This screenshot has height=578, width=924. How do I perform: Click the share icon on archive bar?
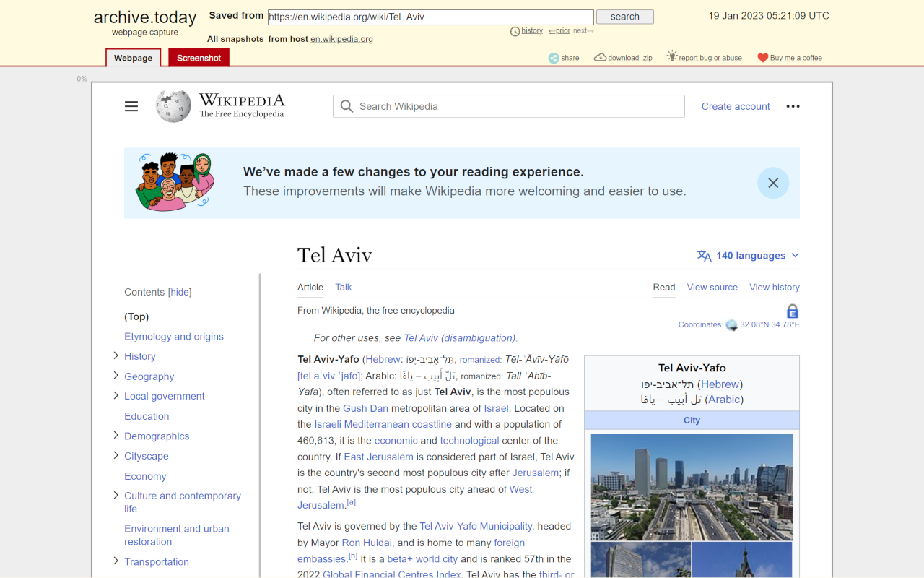pyautogui.click(x=554, y=58)
